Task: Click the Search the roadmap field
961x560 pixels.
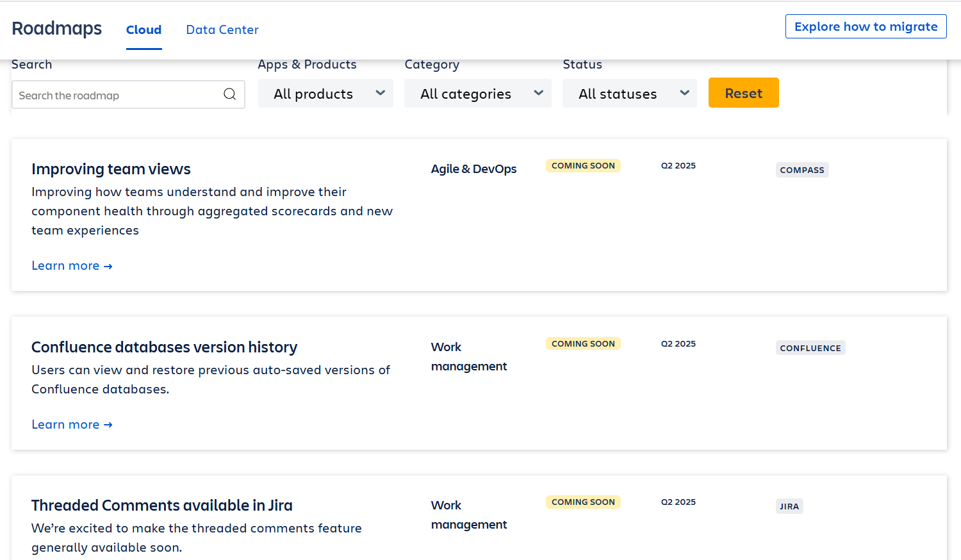Action: [128, 95]
